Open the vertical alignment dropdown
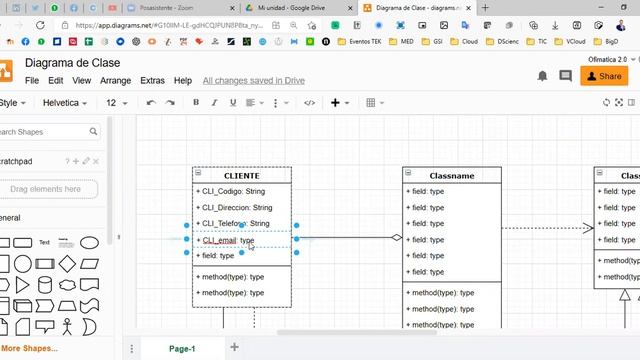640x360 pixels. click(280, 103)
